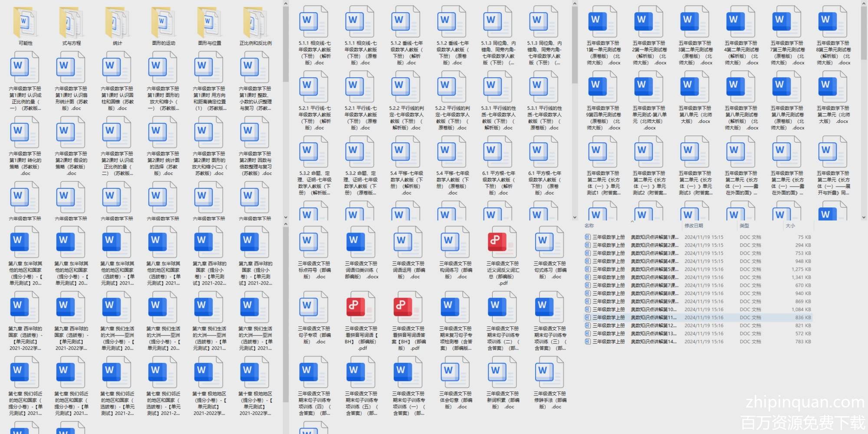Click the 294 KB size cell
The height and width of the screenshot is (434, 868).
[803, 245]
